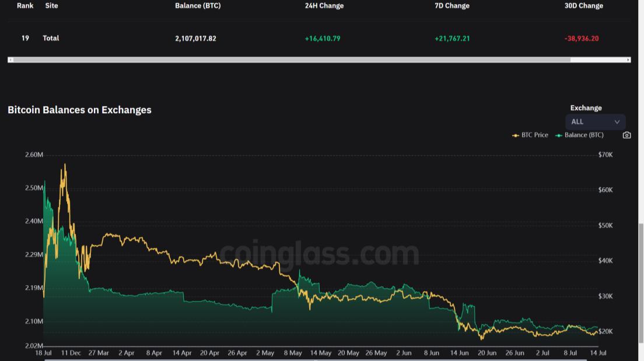Click the Bitcoin Balances on Exchanges heading
This screenshot has height=361, width=644.
(x=79, y=110)
